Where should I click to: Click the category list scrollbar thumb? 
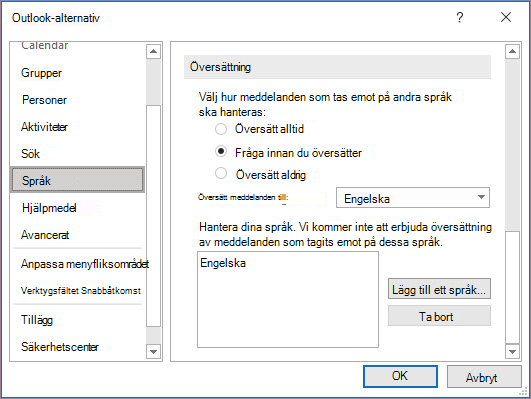[153, 216]
